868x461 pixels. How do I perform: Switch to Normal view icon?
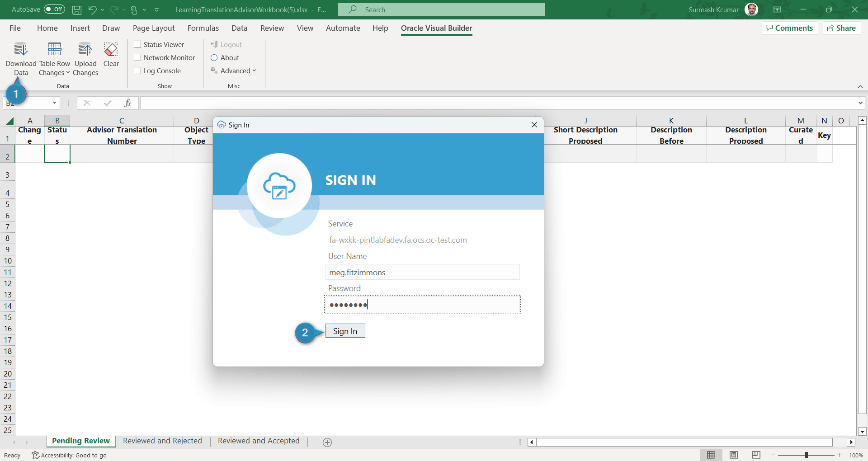click(711, 455)
